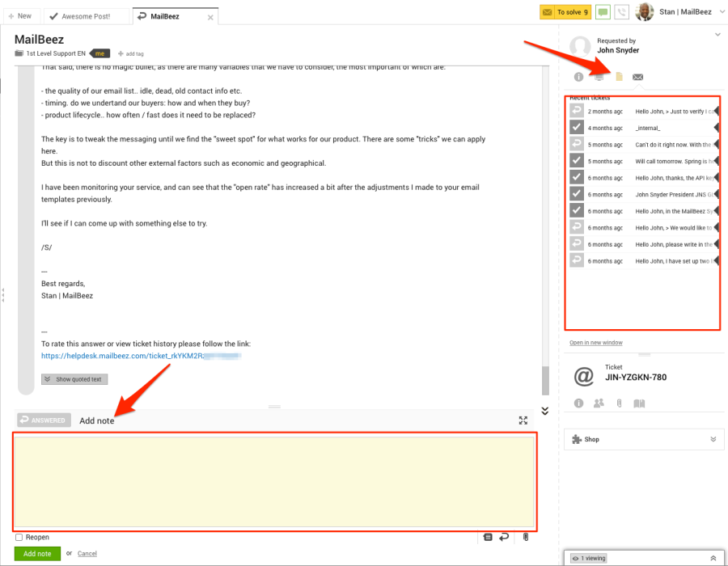Click the @ email channel ticket icon
728x566 pixels.
(583, 376)
